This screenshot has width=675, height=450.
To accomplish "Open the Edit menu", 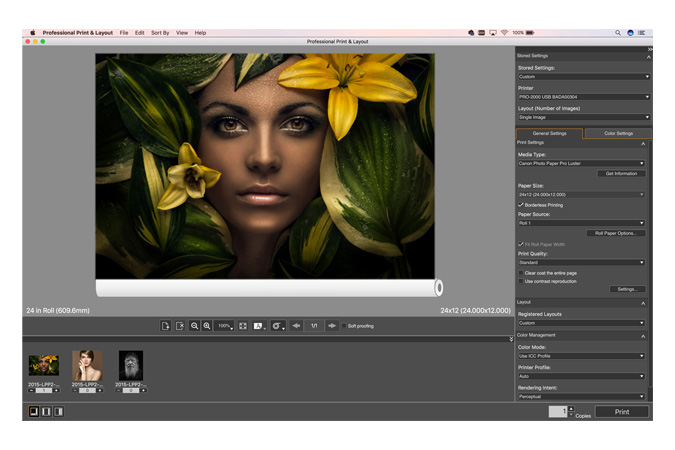I will [139, 33].
